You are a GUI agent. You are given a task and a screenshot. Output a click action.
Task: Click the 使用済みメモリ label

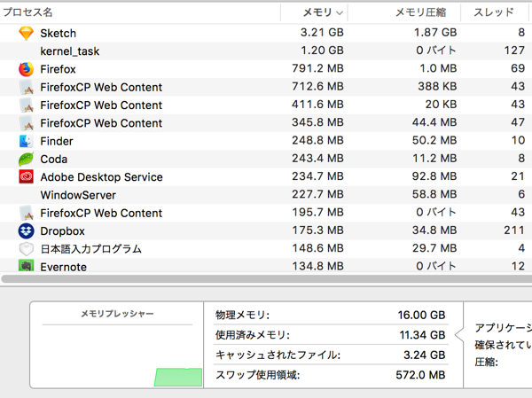click(x=253, y=335)
